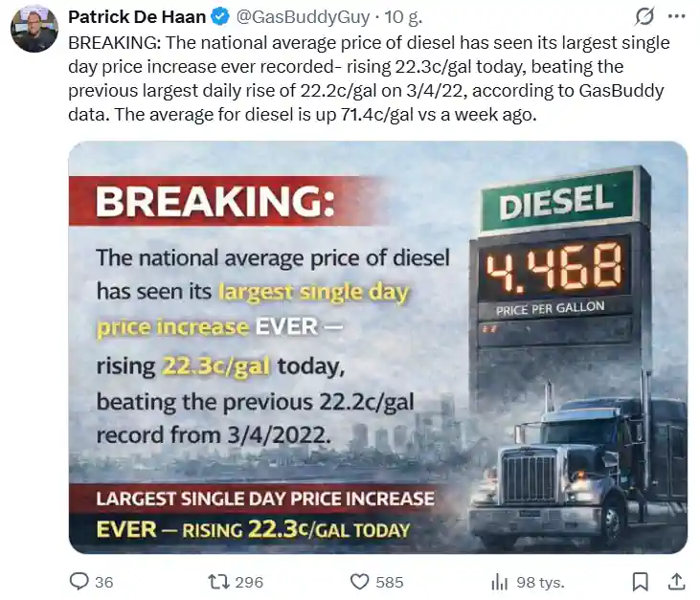The height and width of the screenshot is (600, 700).
Task: Click the views bar chart icon
Action: point(499,581)
